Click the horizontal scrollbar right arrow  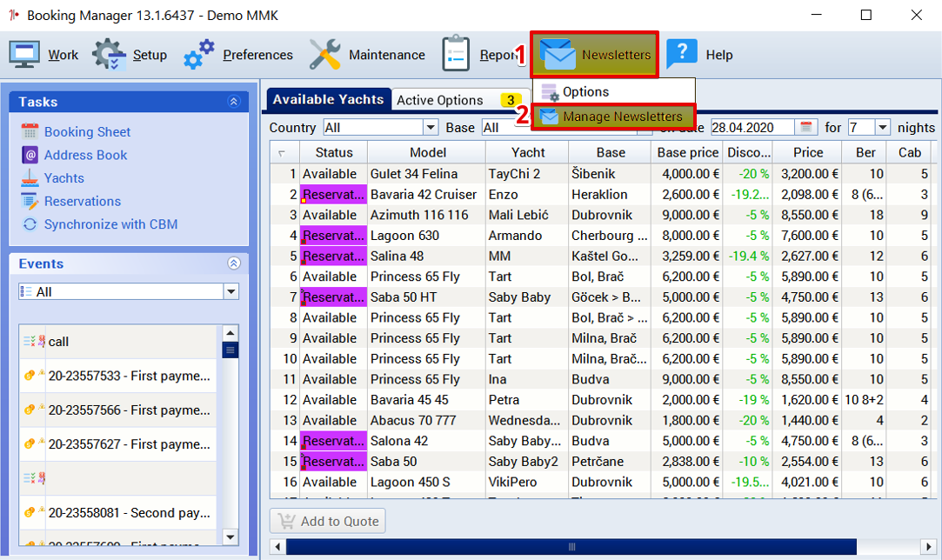[928, 547]
